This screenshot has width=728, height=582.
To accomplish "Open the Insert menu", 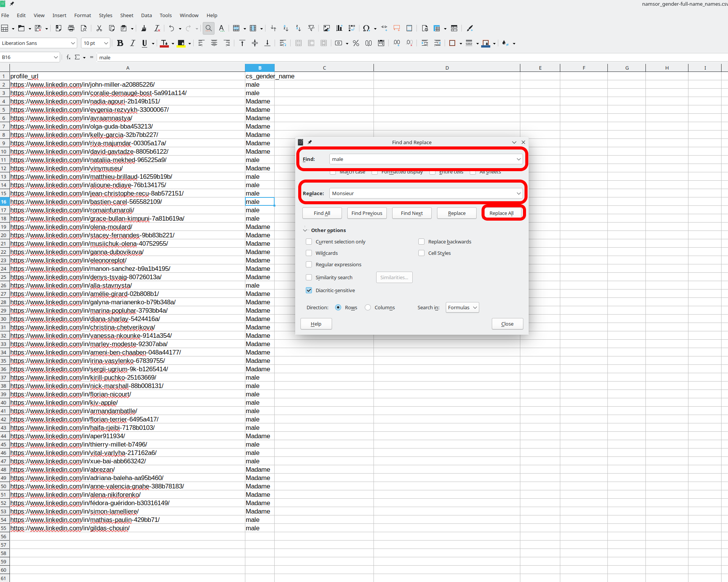I will tap(59, 15).
